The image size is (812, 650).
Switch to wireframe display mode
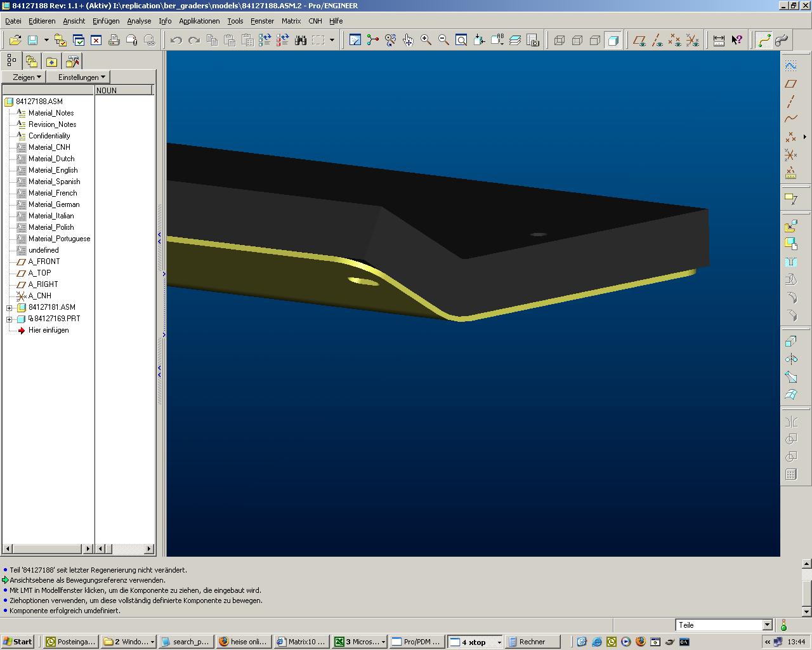[560, 40]
